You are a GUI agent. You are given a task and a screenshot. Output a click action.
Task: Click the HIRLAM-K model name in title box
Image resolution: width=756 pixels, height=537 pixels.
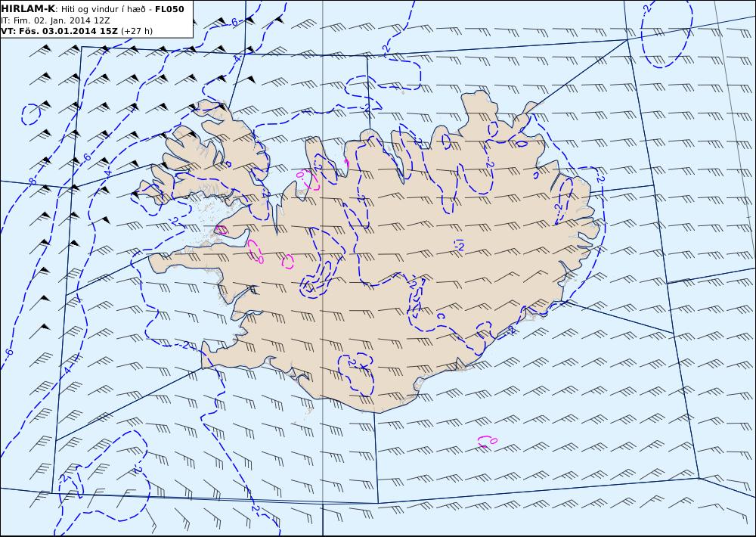coord(28,8)
